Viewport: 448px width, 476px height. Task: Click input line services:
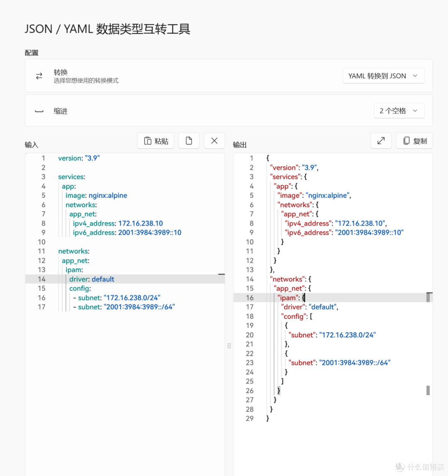pyautogui.click(x=72, y=177)
